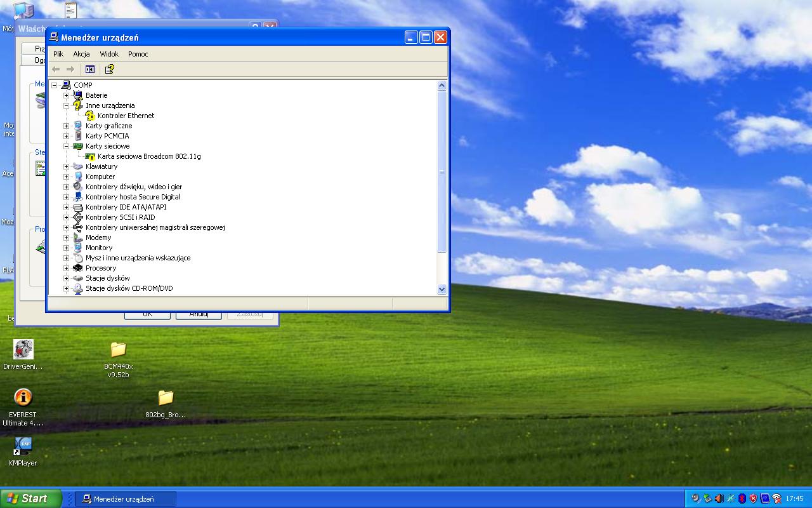Image resolution: width=812 pixels, height=508 pixels.
Task: Expand the Baterie node
Action: [66, 95]
